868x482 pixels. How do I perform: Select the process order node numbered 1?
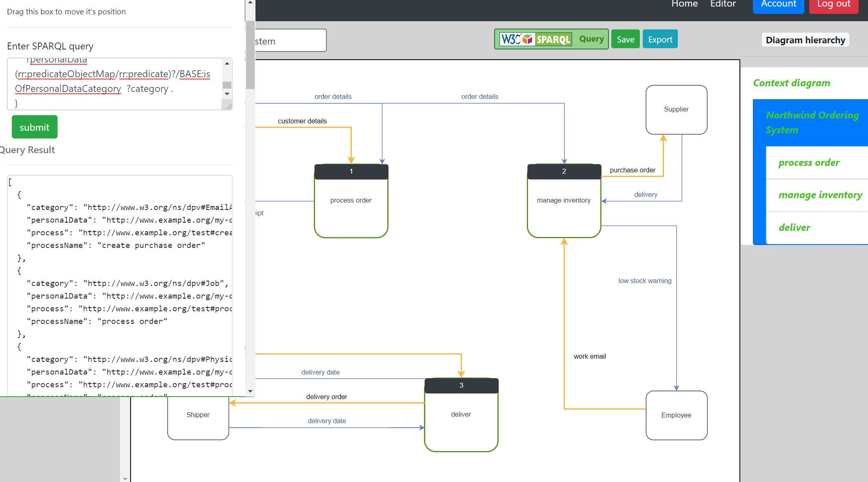pyautogui.click(x=351, y=201)
